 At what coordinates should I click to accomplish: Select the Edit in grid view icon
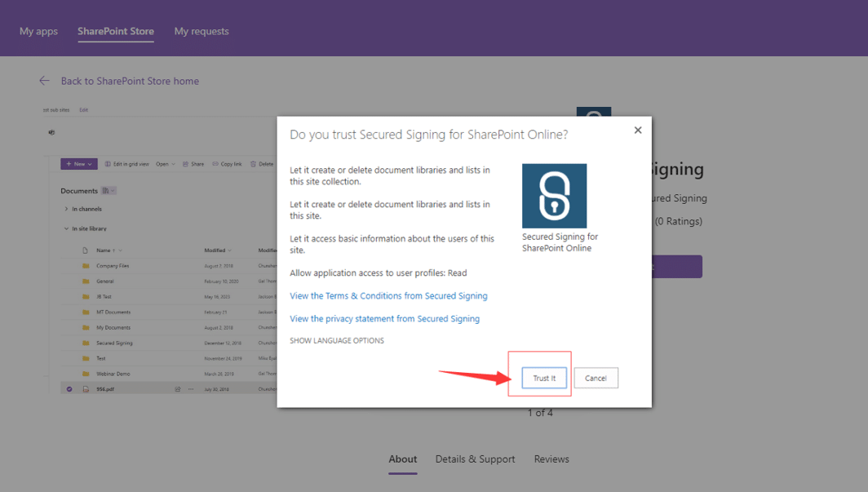108,164
